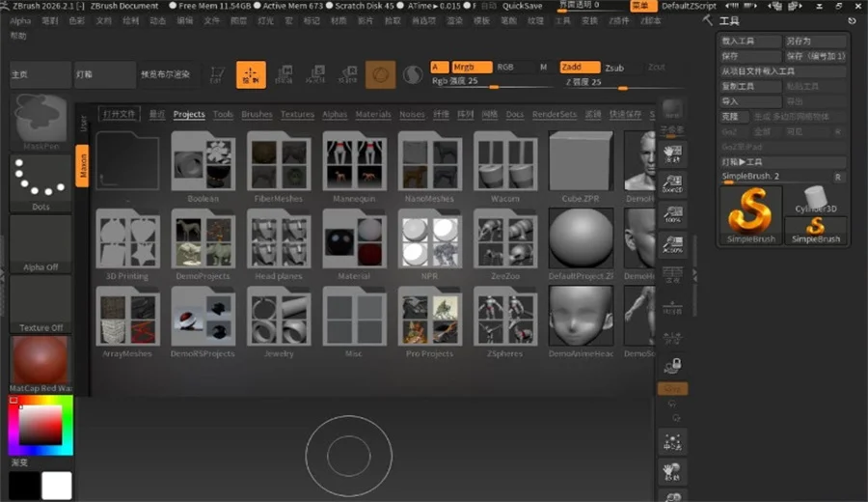
Task: Adjust the 界面透明 UI transparency slider
Action: tap(589, 6)
